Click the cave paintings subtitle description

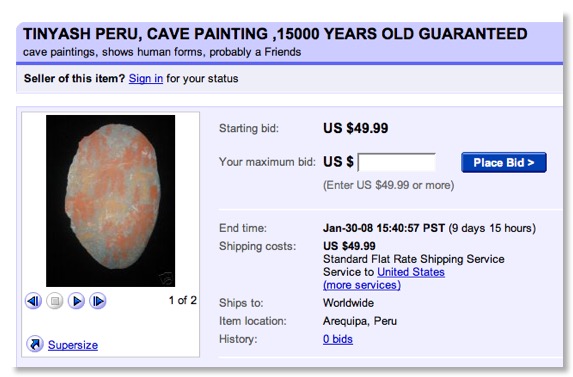point(162,52)
